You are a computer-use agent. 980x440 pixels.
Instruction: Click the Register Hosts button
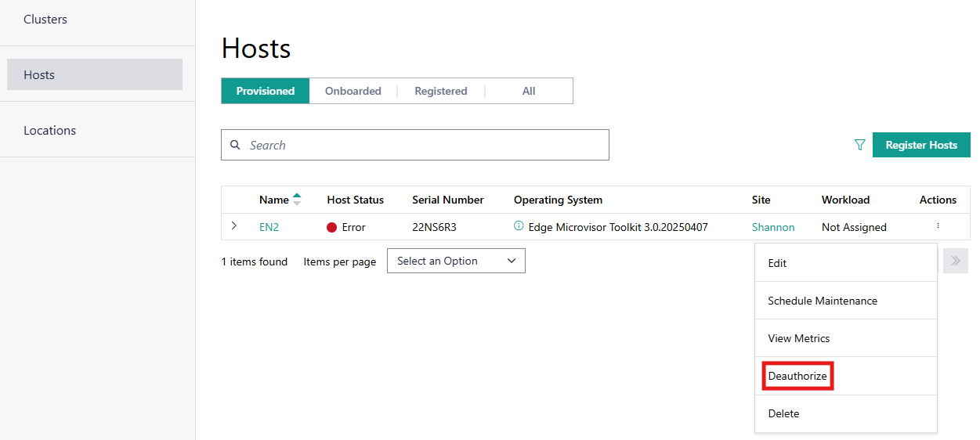tap(921, 145)
